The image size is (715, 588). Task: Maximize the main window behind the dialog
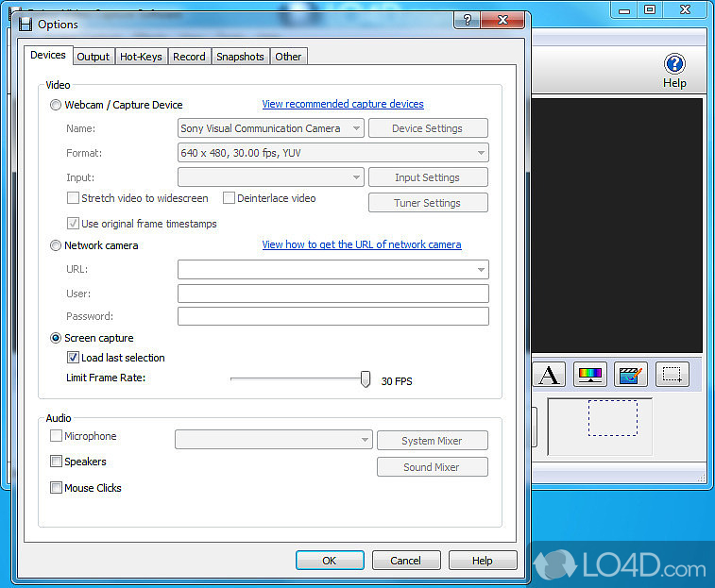coord(650,10)
